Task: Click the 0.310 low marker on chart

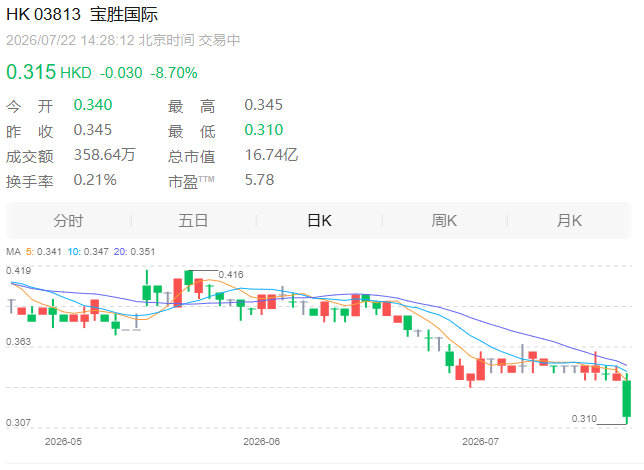Action: click(x=584, y=419)
